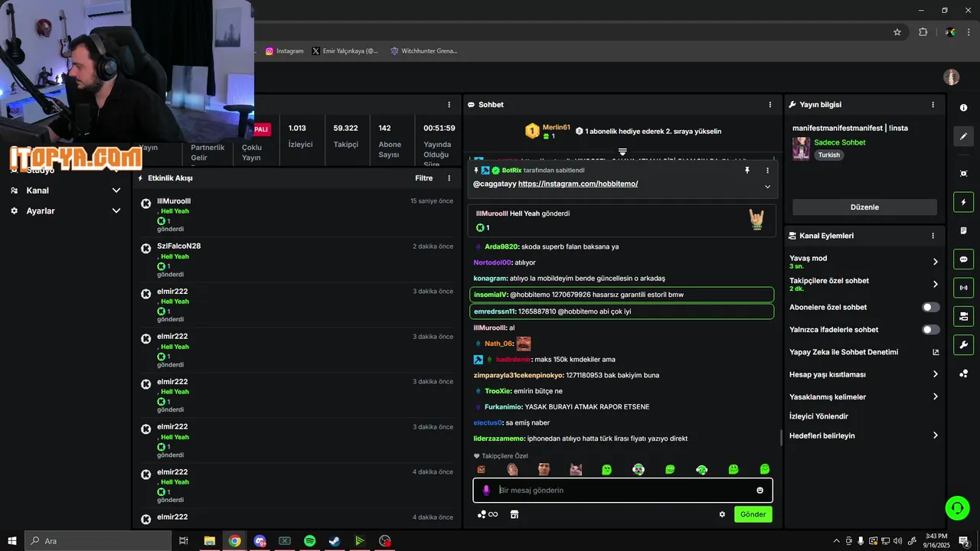Click the green headset support button
Screen dimensions: 980x551
[x=956, y=507]
